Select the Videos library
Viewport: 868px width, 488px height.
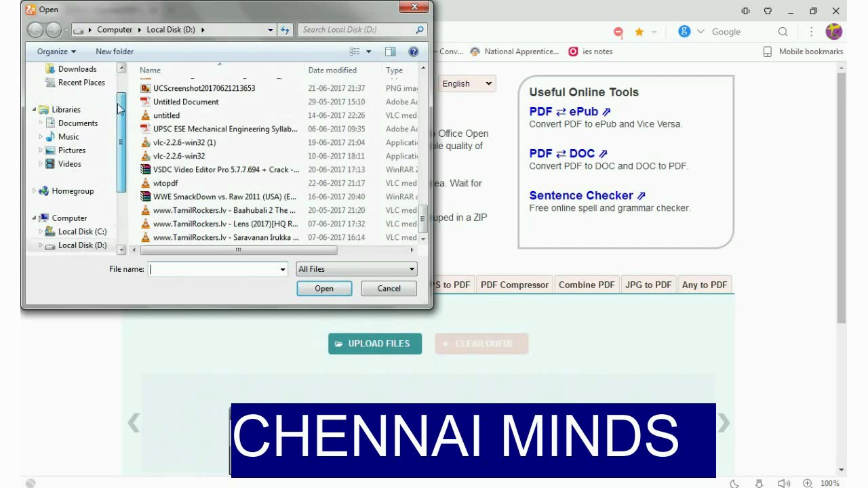pyautogui.click(x=69, y=164)
